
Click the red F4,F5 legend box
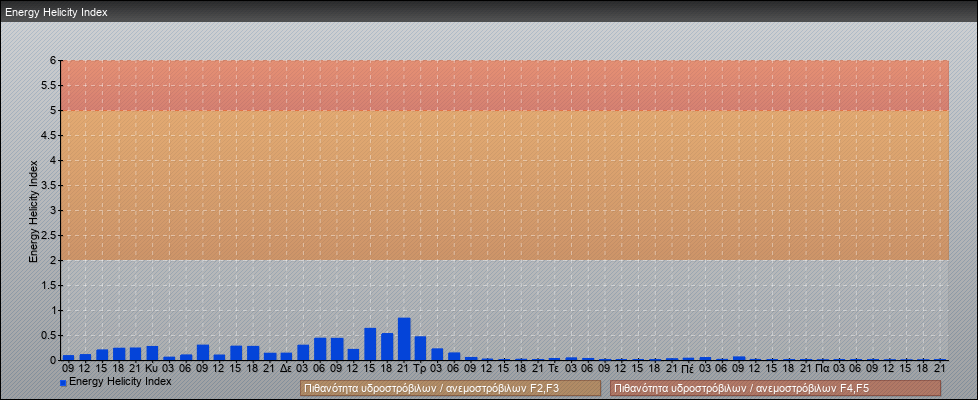(775, 388)
